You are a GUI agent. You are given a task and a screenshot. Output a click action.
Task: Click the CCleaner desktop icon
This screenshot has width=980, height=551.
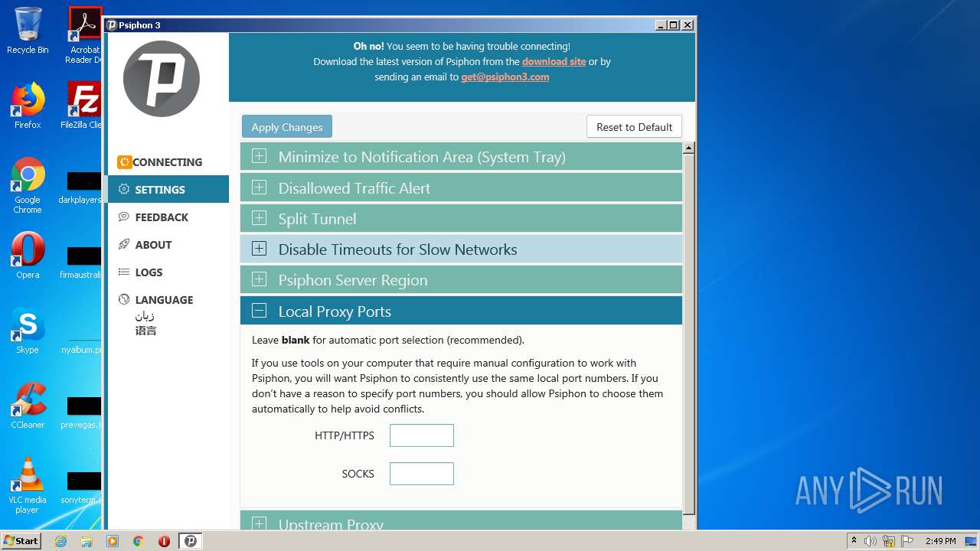pyautogui.click(x=28, y=406)
